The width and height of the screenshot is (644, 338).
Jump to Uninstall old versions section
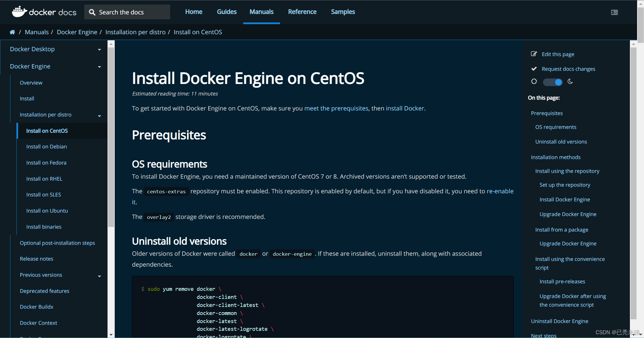tap(561, 142)
